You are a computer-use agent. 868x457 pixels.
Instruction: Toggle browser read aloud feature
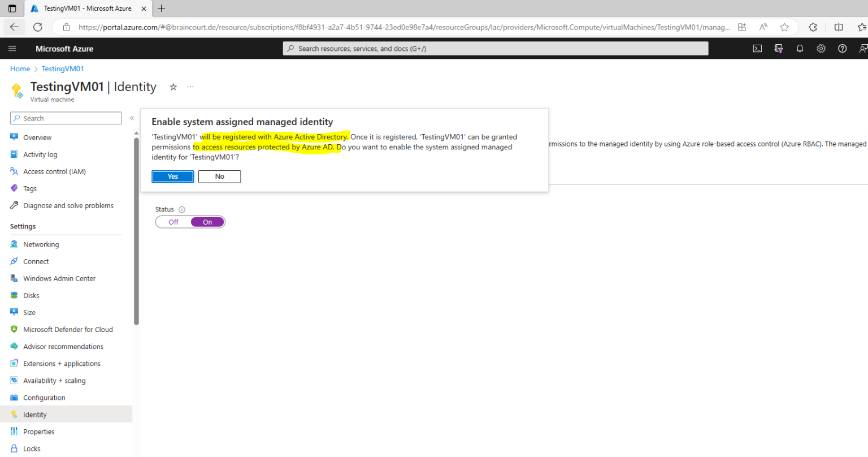763,27
